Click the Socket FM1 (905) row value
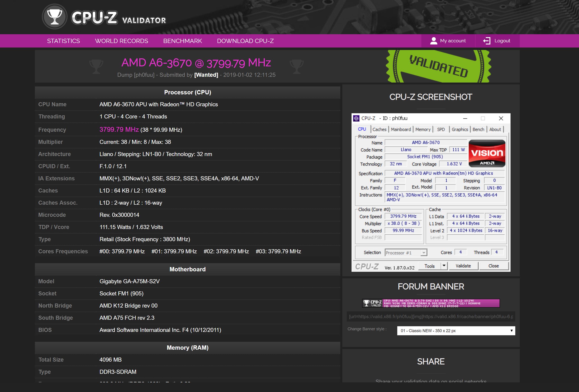This screenshot has height=392, width=579. click(x=121, y=294)
